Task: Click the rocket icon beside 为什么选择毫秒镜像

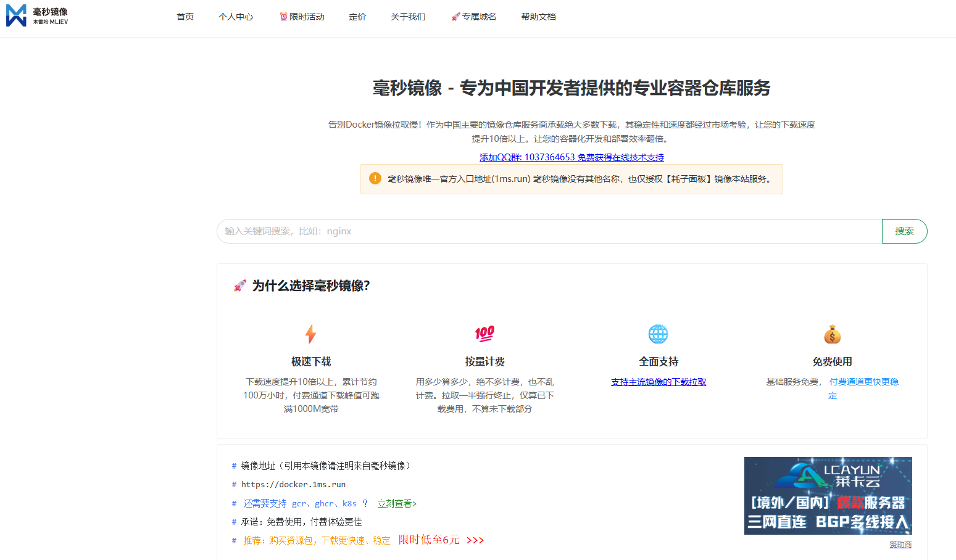Action: point(239,286)
